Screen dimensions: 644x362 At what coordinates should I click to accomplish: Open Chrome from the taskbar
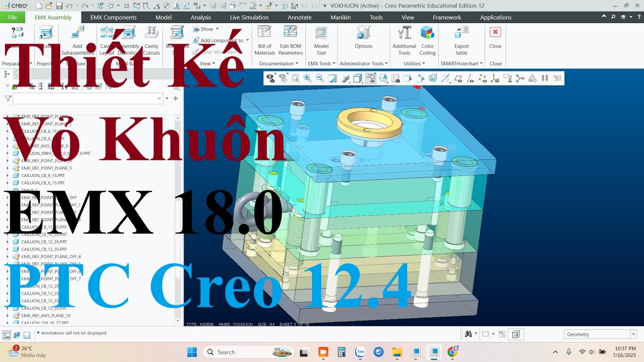(452, 352)
